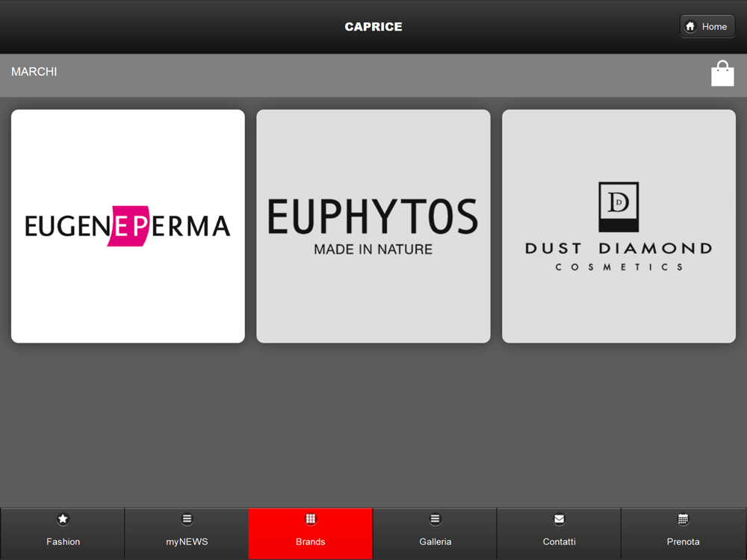Open the Contatti tab

click(560, 533)
